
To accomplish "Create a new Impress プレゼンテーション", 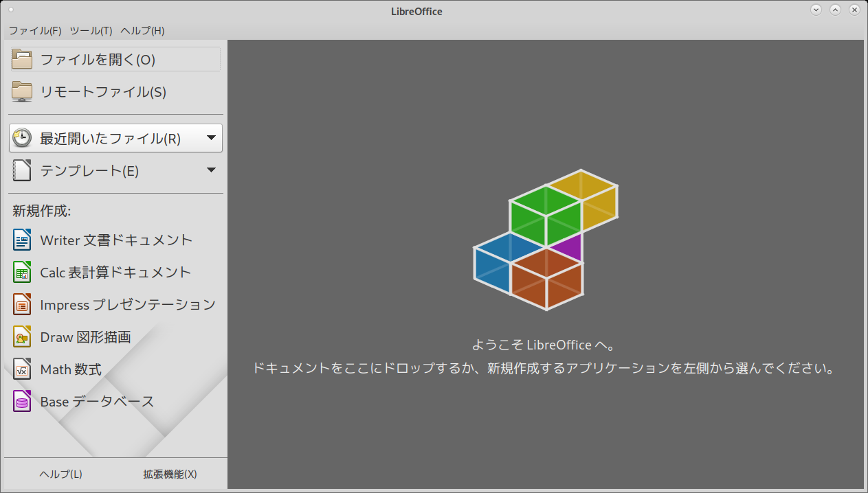I will tap(128, 305).
